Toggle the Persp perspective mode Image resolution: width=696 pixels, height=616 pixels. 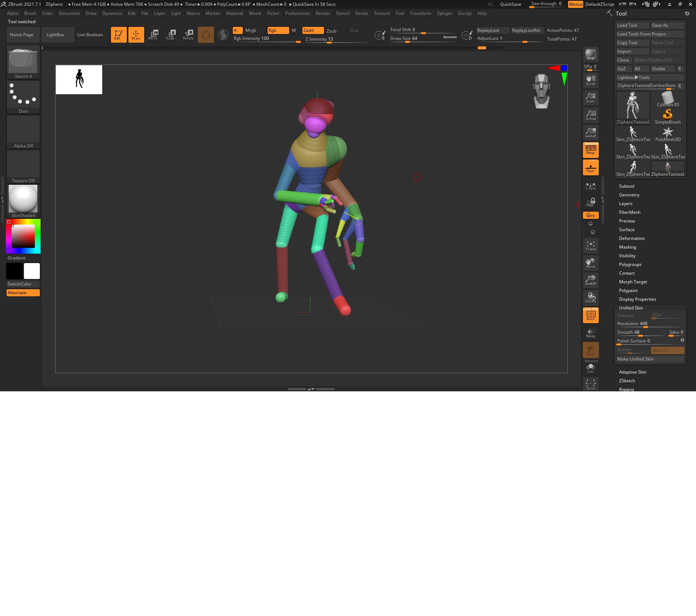point(591,150)
